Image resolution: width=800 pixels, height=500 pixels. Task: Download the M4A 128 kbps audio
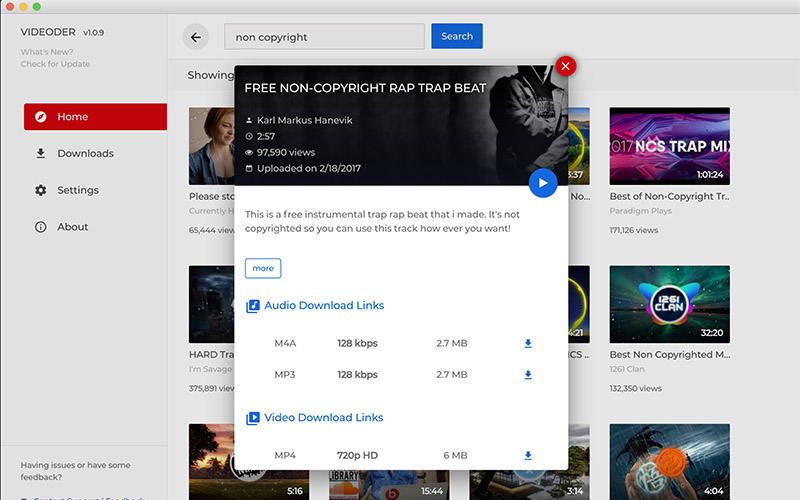pyautogui.click(x=528, y=343)
